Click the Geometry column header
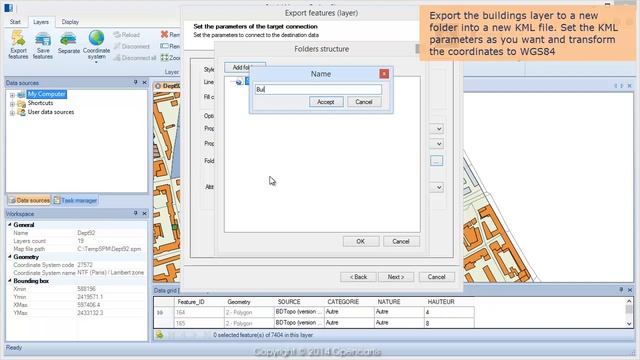This screenshot has width=640, height=360. pyautogui.click(x=239, y=302)
